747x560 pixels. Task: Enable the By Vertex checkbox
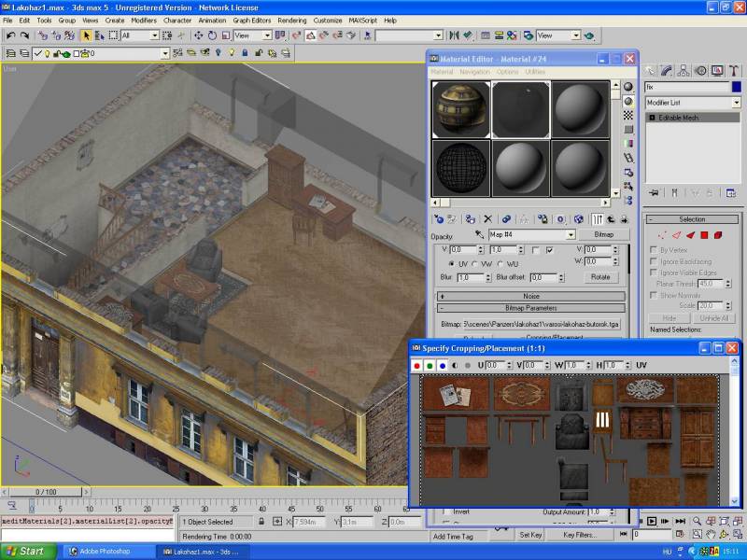point(653,250)
